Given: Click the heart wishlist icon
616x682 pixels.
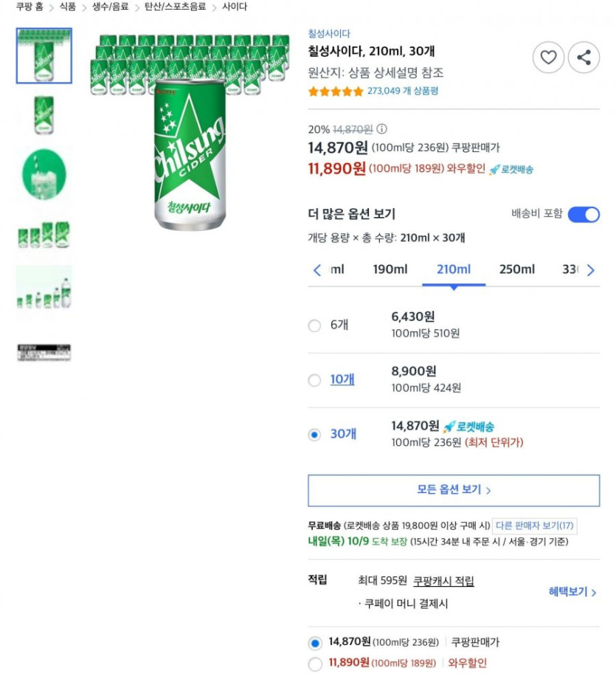Looking at the screenshot, I should 548,58.
